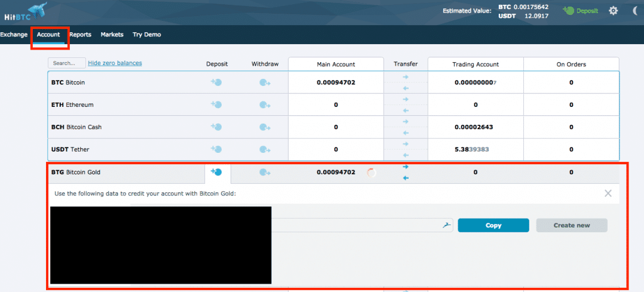Open the BTC Bitcoin withdraw icon
The image size is (644, 292).
click(265, 82)
